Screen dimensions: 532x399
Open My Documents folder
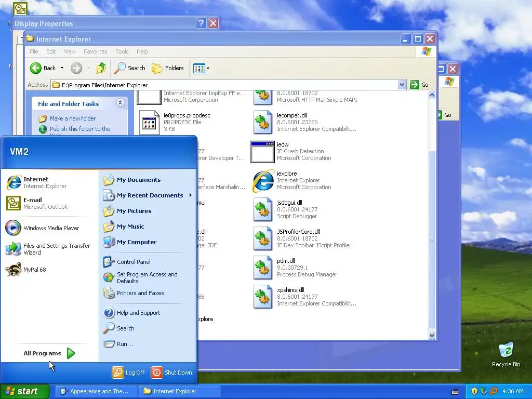tap(132, 180)
